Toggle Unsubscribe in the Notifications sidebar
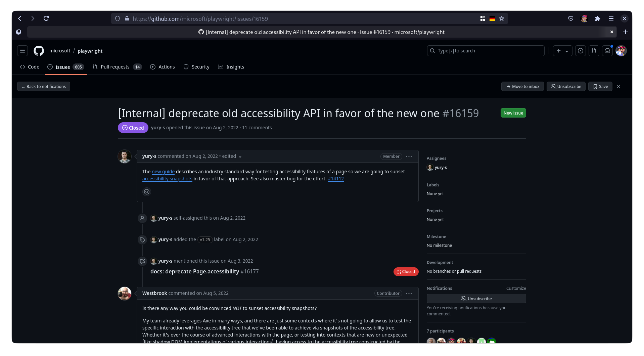The image size is (644, 356). tap(476, 298)
